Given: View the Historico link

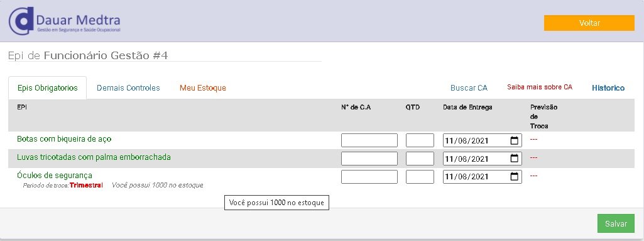Looking at the screenshot, I should coord(608,88).
